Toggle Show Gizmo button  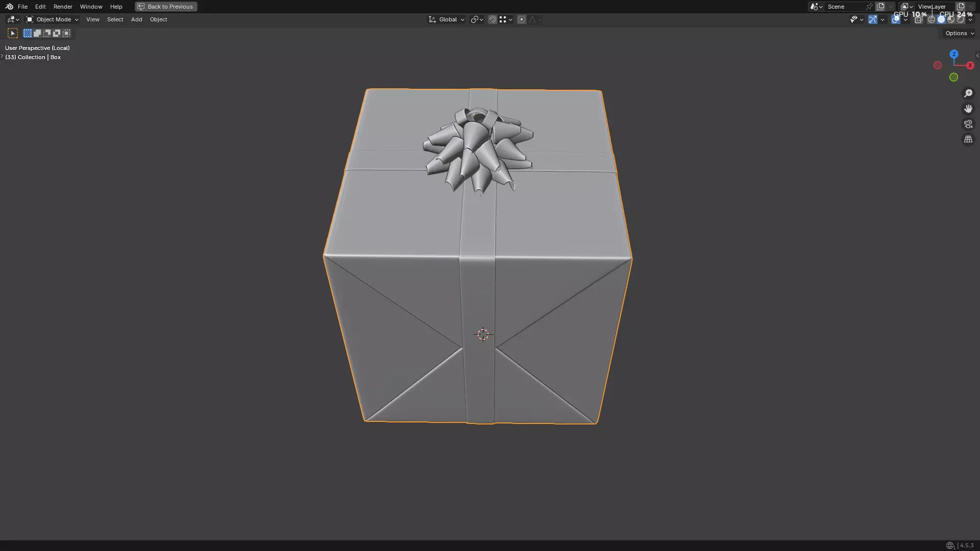coord(873,19)
